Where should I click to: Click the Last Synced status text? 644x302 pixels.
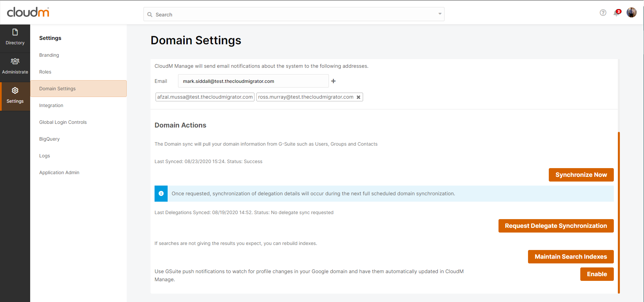[209, 161]
